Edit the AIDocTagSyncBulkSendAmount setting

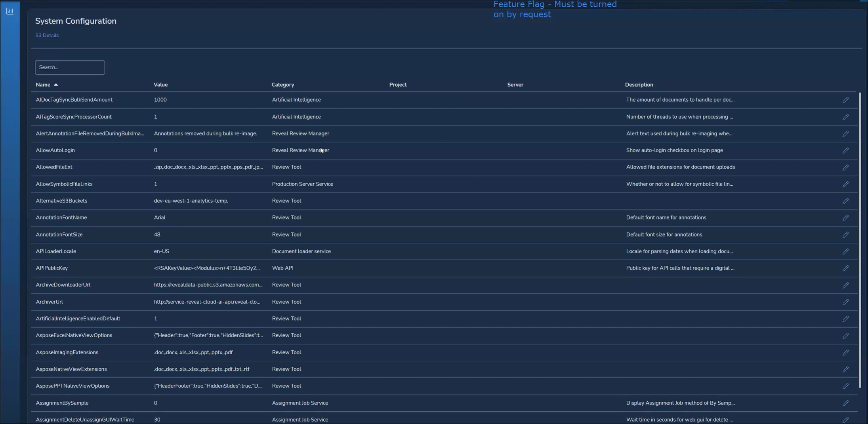point(845,100)
